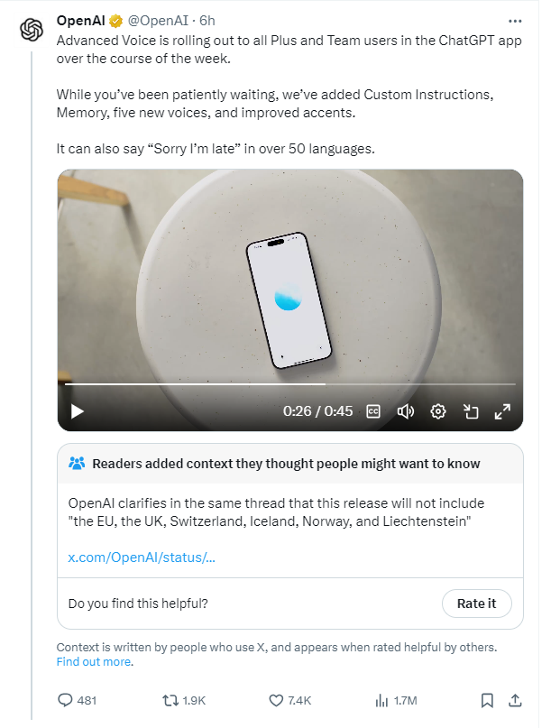The width and height of the screenshot is (560, 728).
Task: Mute the video volume
Action: (x=405, y=411)
